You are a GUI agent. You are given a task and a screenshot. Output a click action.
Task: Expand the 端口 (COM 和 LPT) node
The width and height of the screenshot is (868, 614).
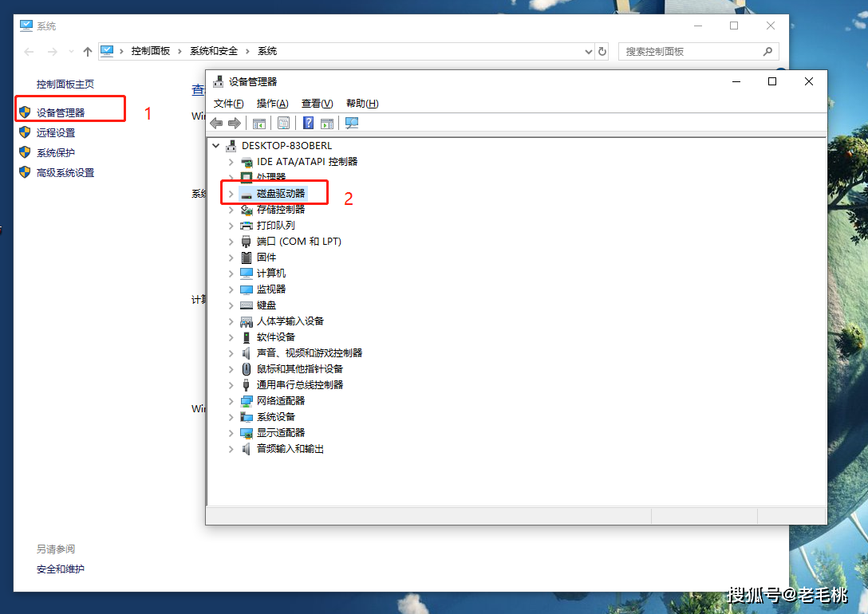pos(231,242)
